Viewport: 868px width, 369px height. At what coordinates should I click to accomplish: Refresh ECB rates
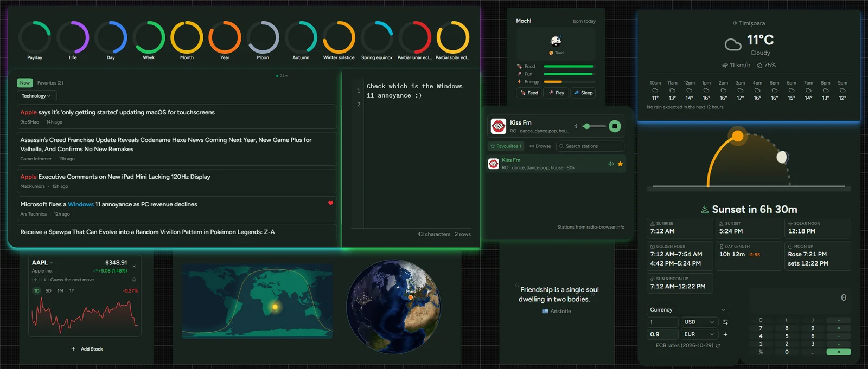click(718, 345)
